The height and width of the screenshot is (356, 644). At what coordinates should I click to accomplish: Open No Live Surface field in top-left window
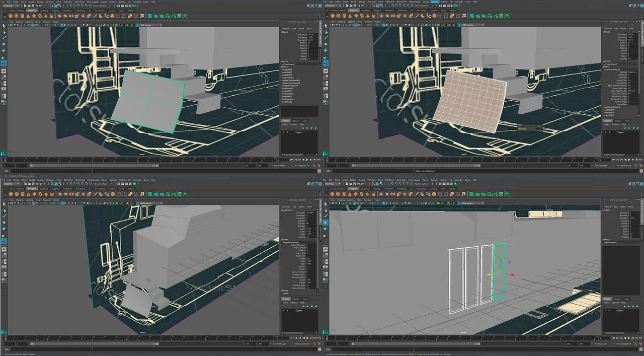pos(100,6)
